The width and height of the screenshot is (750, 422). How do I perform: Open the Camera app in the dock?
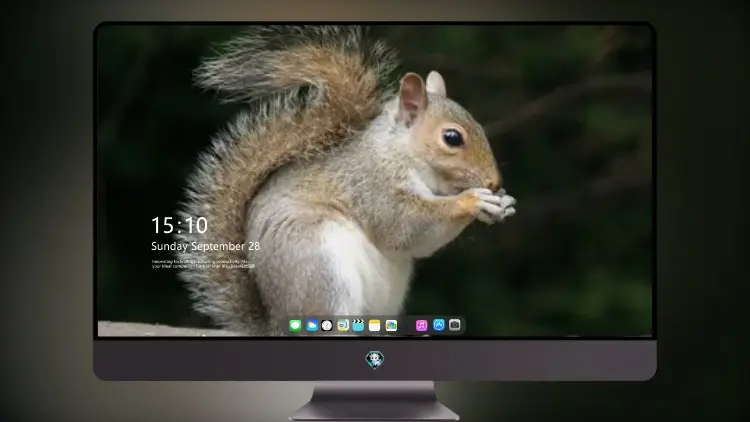455,325
